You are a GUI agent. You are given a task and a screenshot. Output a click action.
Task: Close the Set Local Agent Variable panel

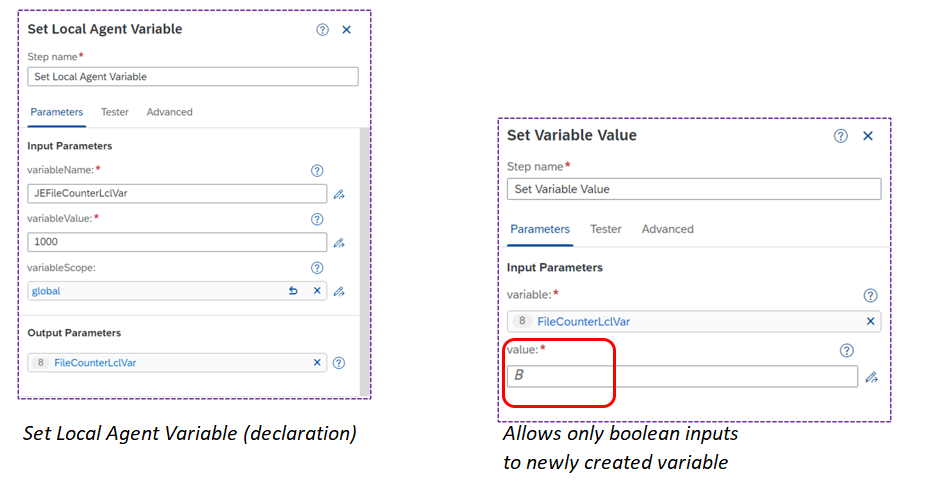347,30
